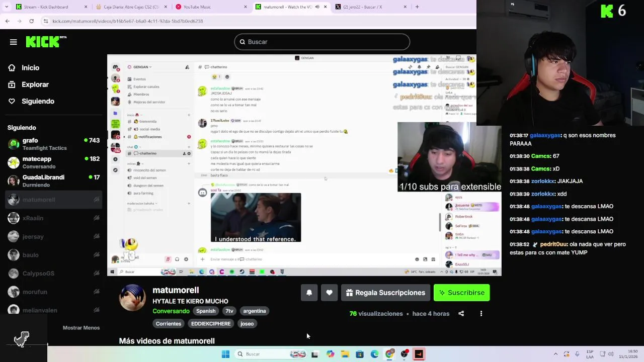The width and height of the screenshot is (644, 362).
Task: Open File Explorer from taskbar
Action: coord(345,354)
